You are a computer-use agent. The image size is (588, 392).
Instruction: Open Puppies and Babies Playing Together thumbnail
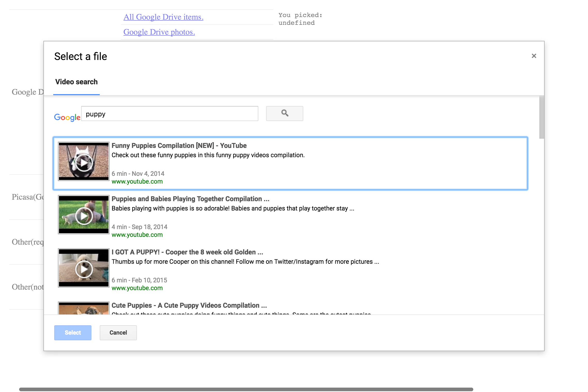click(x=84, y=215)
